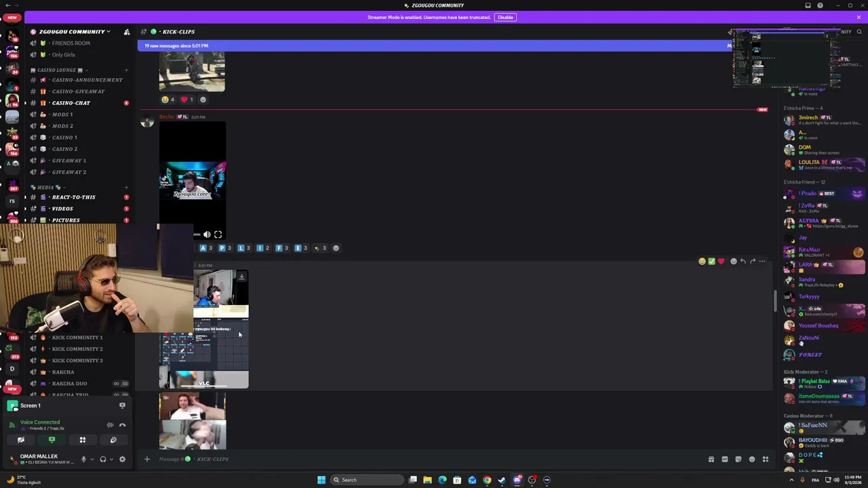
Task: React with the red heart quick emoji
Action: [x=721, y=261]
